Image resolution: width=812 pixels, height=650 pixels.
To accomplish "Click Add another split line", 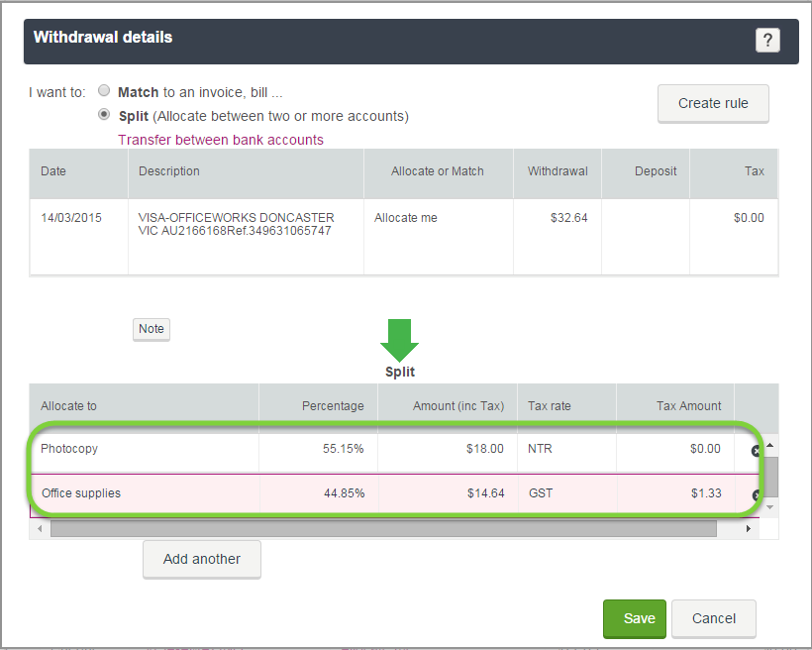I will [202, 559].
